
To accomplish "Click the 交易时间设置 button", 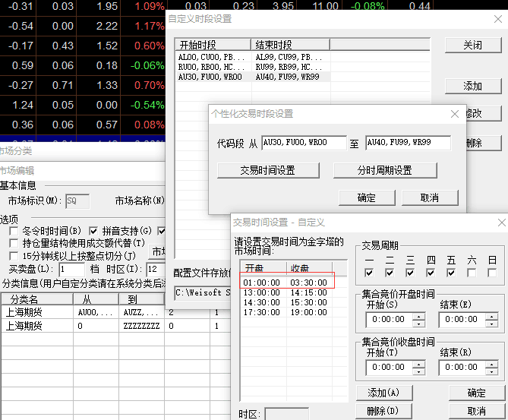I will click(267, 170).
